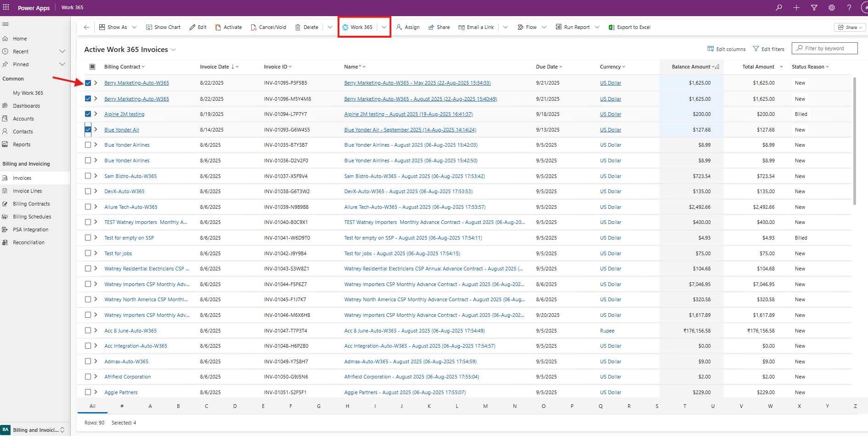Check the INV-01035-B7Y3B7 row checkbox
The image size is (868, 436).
(88, 145)
